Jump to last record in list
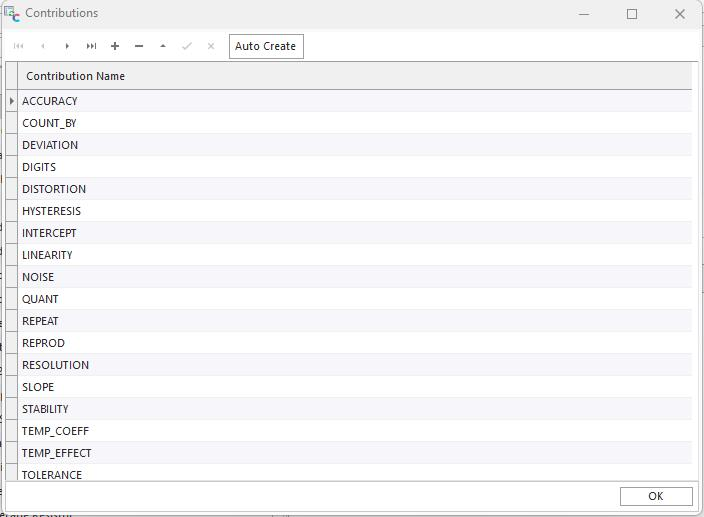The image size is (704, 517). click(91, 46)
